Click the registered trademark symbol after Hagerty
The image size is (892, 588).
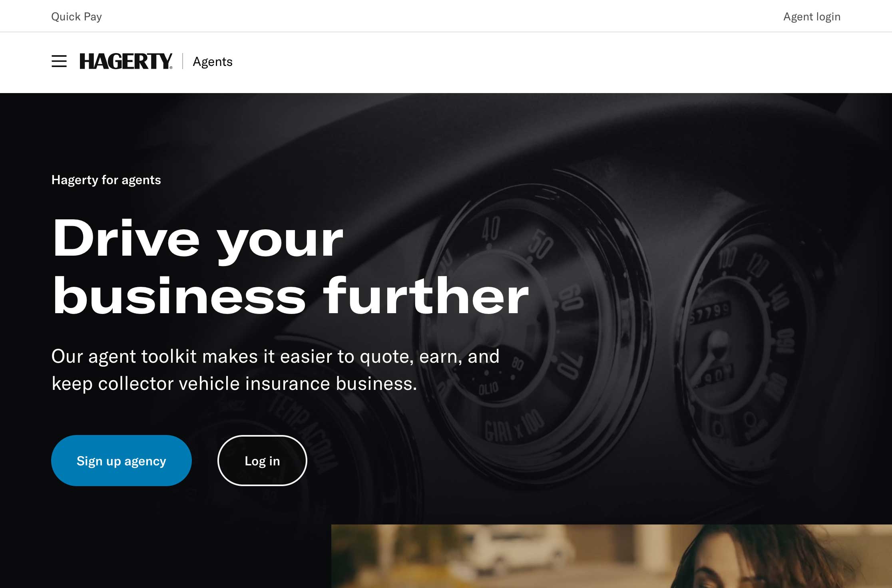[x=171, y=68]
